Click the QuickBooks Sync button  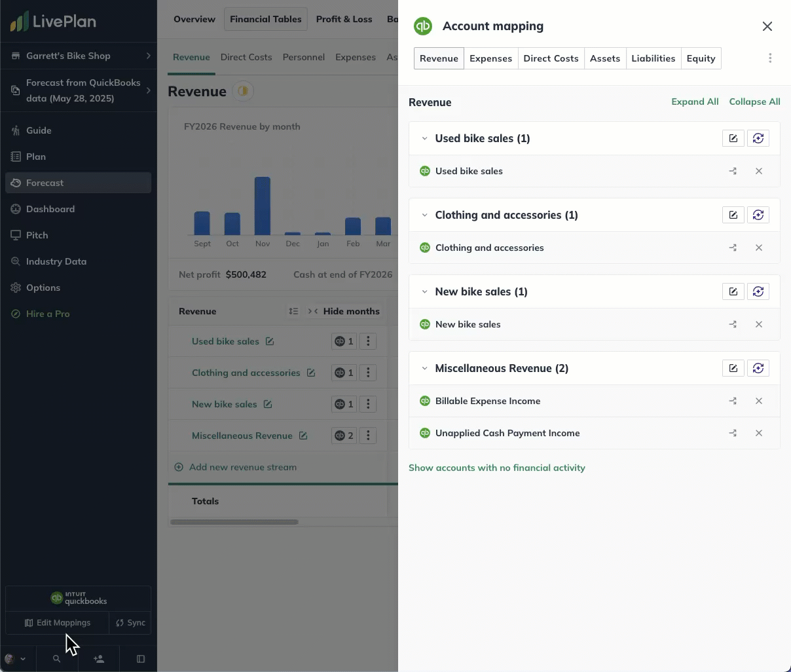pyautogui.click(x=130, y=623)
